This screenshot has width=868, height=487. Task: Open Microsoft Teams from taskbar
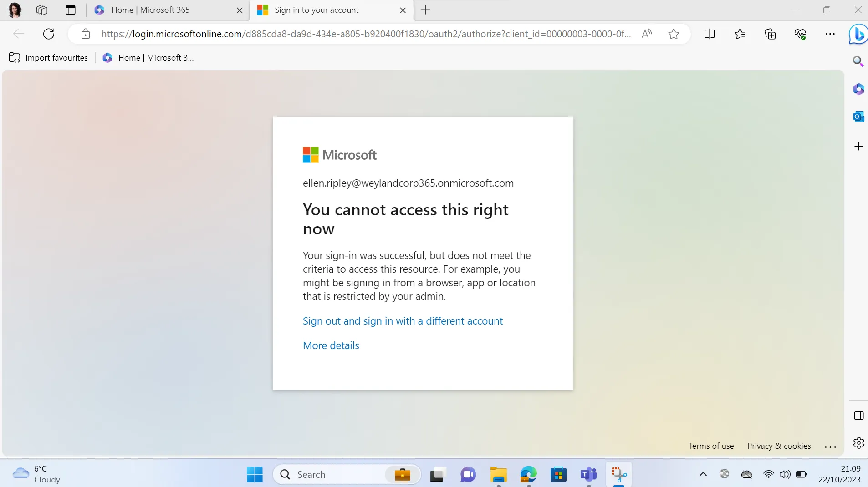[x=589, y=474]
